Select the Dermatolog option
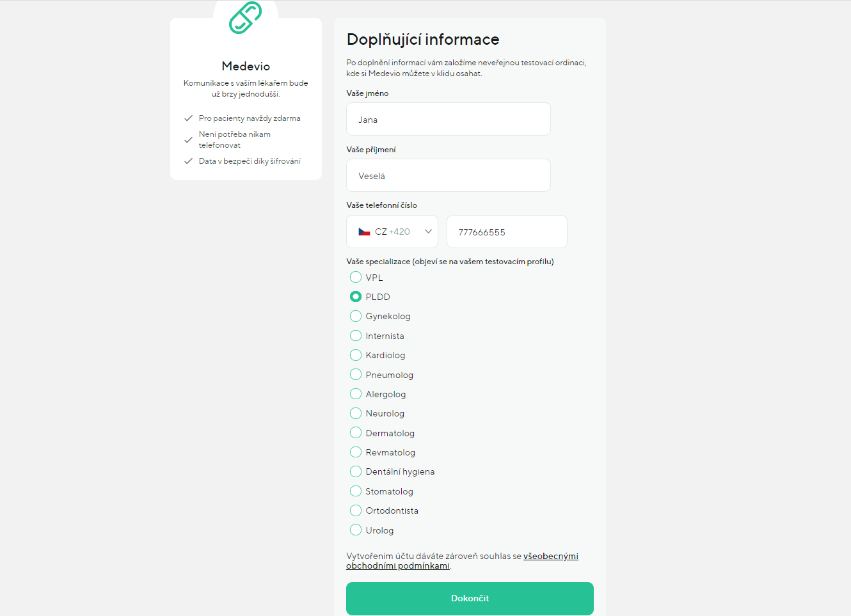The image size is (851, 616). [356, 433]
